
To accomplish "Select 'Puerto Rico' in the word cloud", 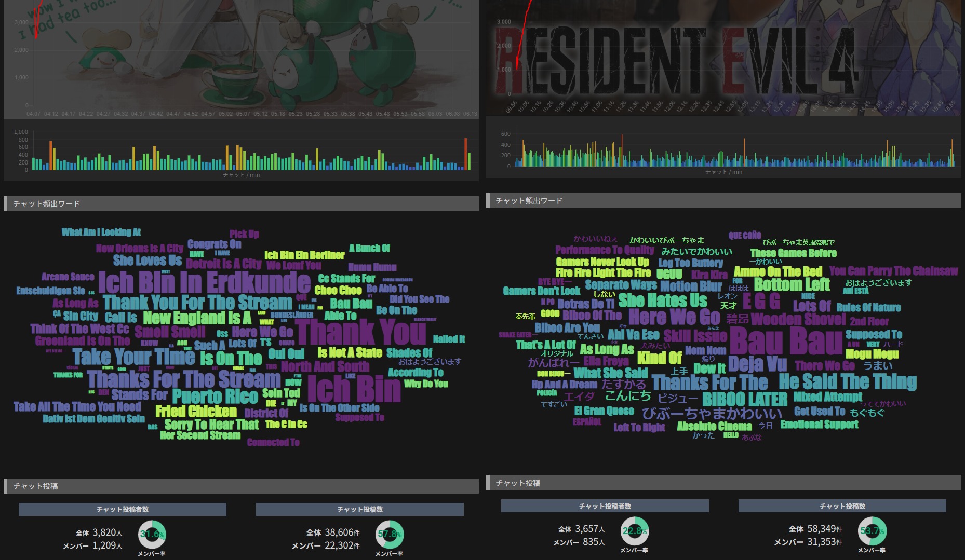I will (x=215, y=397).
